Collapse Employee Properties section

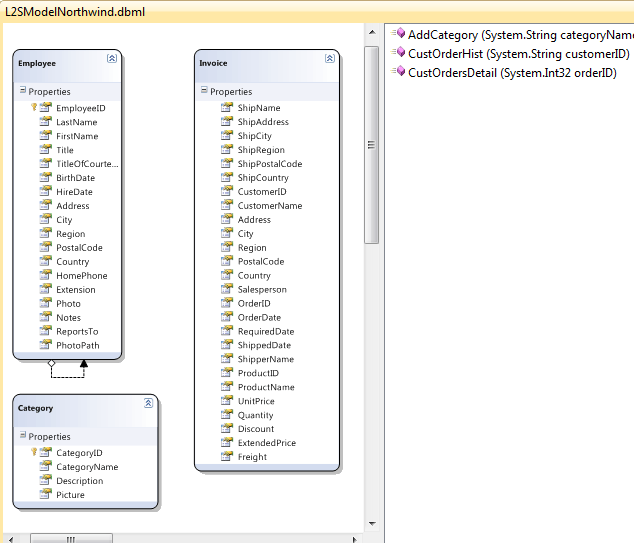tap(23, 90)
